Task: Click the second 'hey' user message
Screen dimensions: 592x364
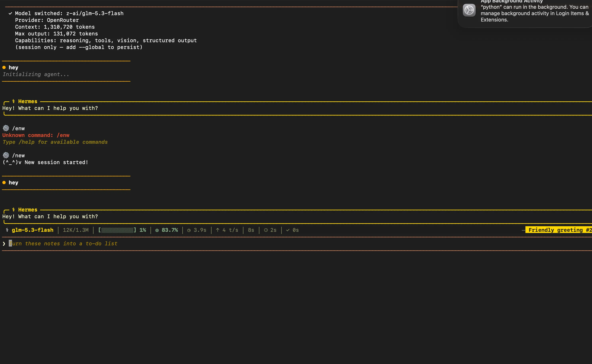Action: (14, 182)
